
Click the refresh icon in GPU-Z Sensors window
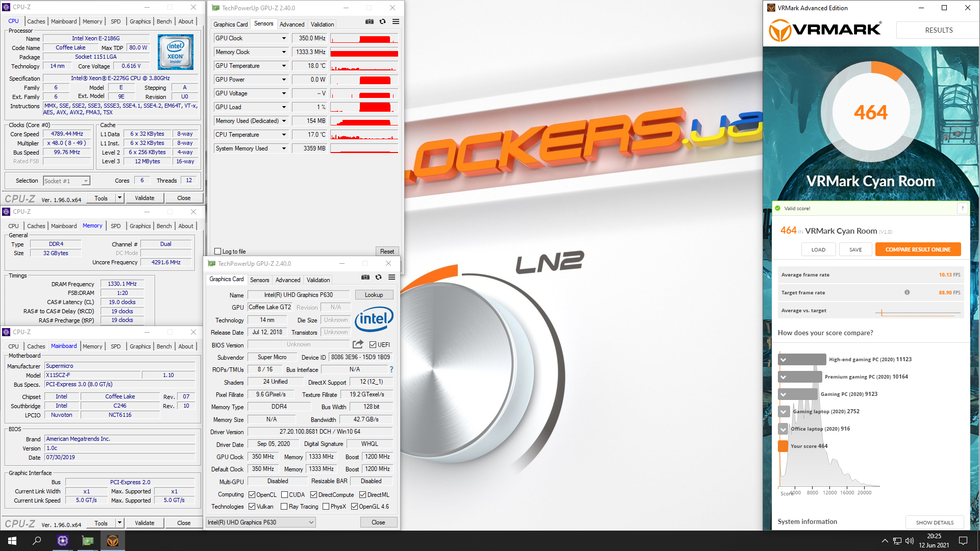click(382, 21)
